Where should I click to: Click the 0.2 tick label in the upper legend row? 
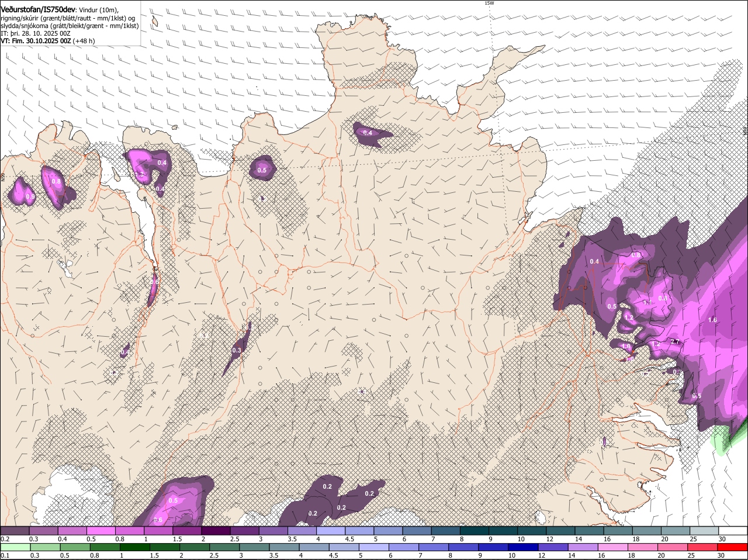pyautogui.click(x=5, y=538)
